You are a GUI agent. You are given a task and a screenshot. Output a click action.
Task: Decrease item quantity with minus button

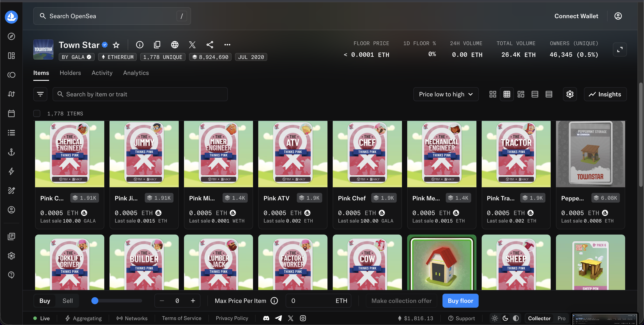tap(162, 300)
